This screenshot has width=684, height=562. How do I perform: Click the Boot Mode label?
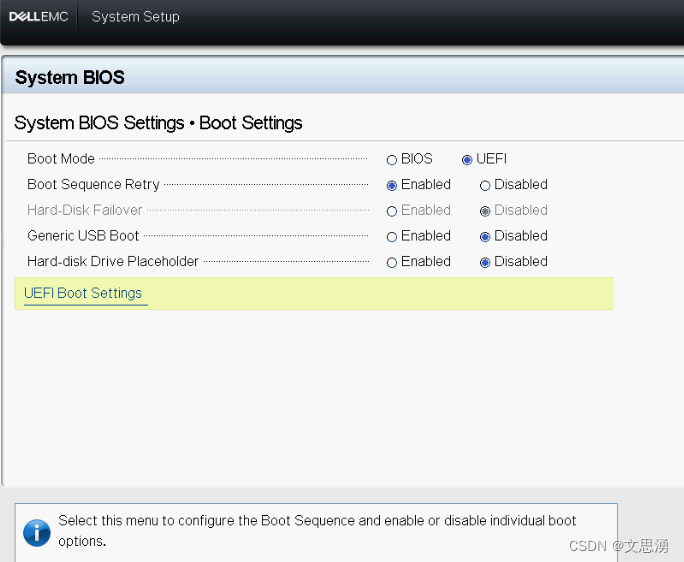click(61, 158)
